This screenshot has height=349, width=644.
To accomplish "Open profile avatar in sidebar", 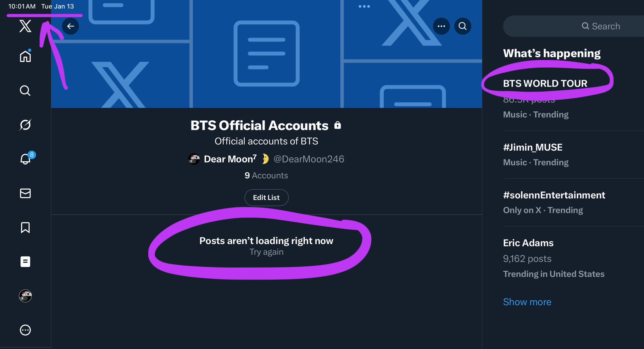I will [x=25, y=296].
